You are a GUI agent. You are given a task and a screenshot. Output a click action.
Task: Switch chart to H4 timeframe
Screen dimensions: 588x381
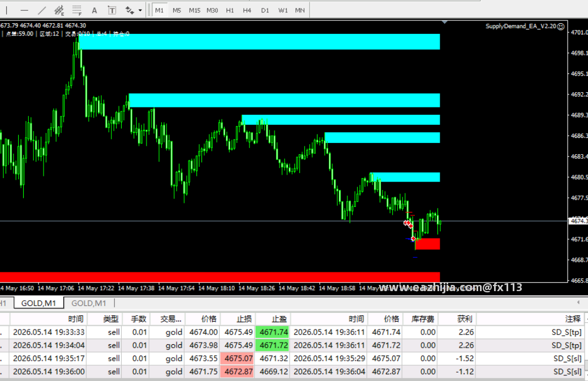(x=247, y=11)
